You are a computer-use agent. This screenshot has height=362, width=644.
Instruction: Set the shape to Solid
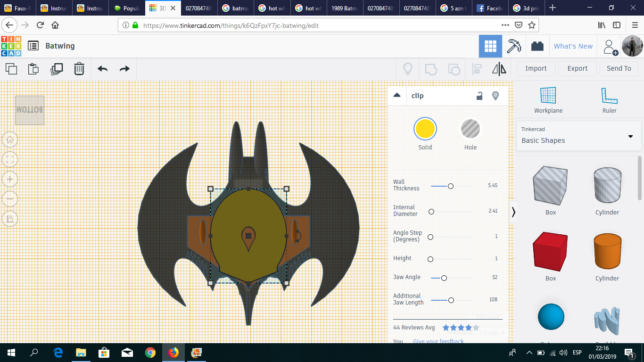[x=425, y=129]
